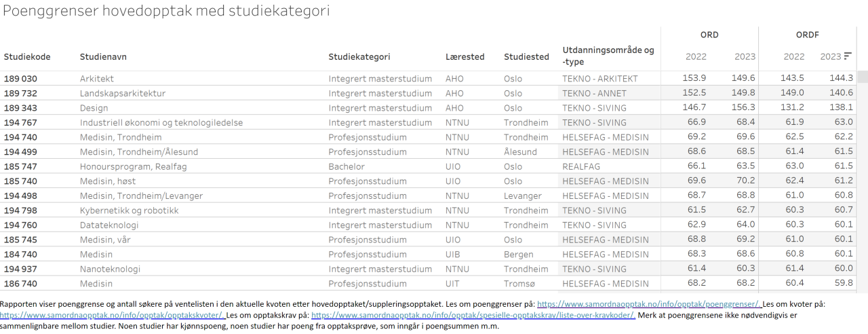Viewport: 868px width, 334px height.
Task: Select the Nanoteknologi study name
Action: click(x=110, y=269)
